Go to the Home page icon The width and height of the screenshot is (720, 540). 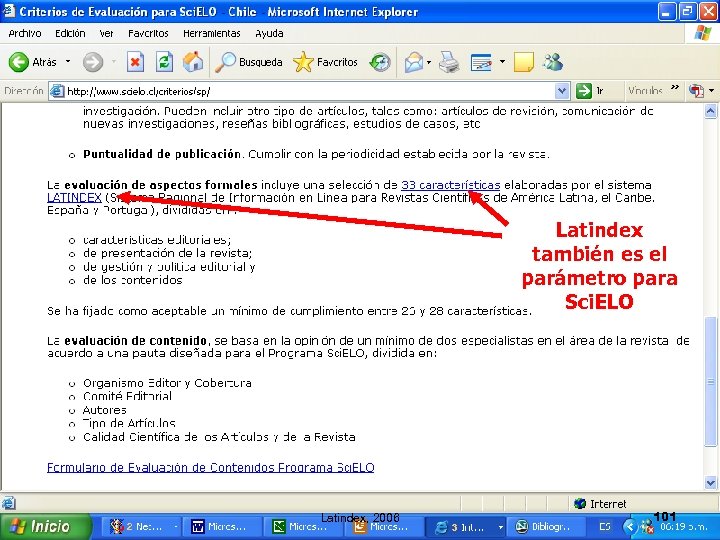point(193,62)
